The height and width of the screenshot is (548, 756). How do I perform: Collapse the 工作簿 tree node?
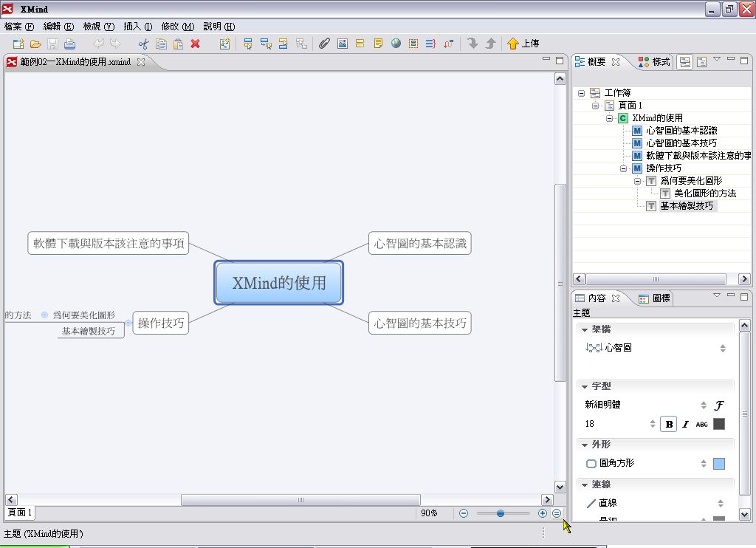coord(582,93)
